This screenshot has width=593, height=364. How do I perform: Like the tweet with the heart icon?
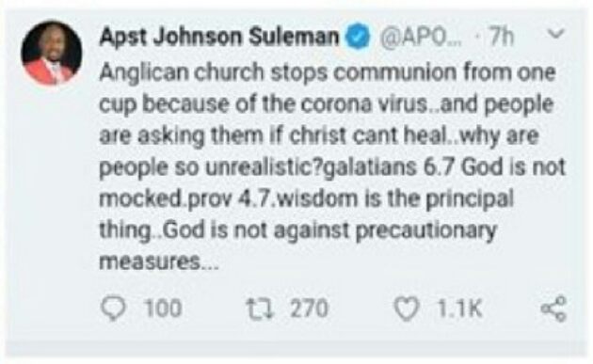pos(407,309)
